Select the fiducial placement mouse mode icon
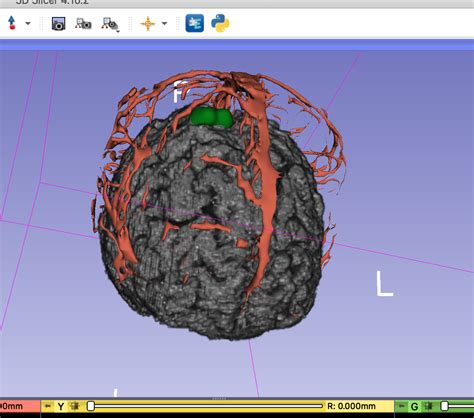Image resolution: width=474 pixels, height=418 pixels. click(12, 23)
